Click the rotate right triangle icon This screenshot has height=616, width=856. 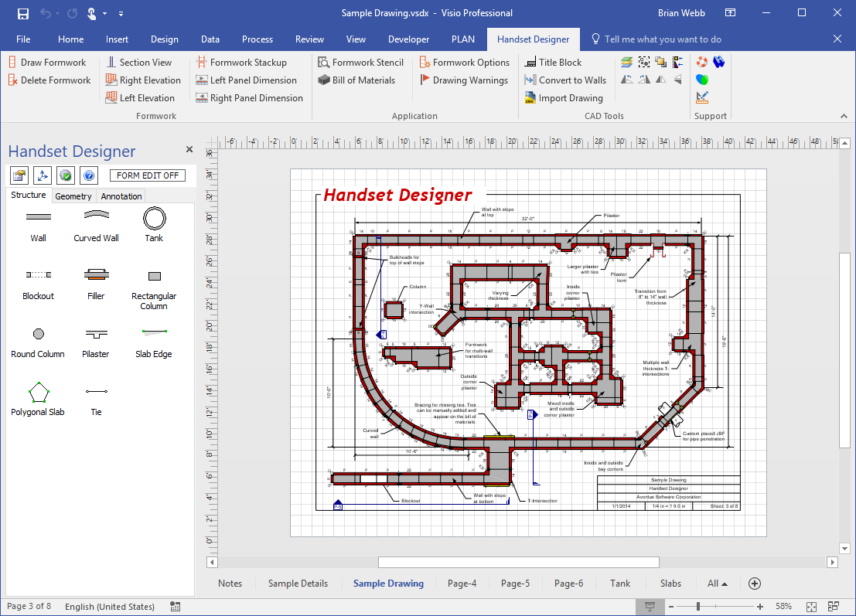tap(644, 80)
